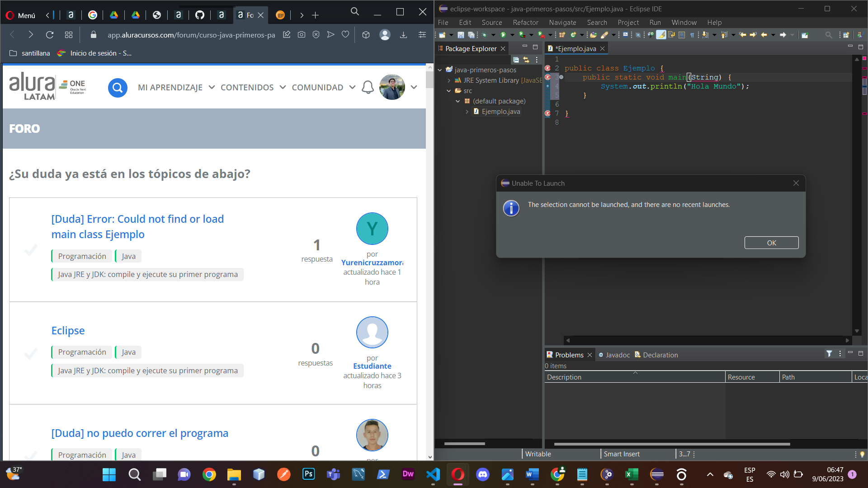The height and width of the screenshot is (488, 868).
Task: Toggle Pin Editor in Eclipse toolbar
Action: tap(805, 35)
